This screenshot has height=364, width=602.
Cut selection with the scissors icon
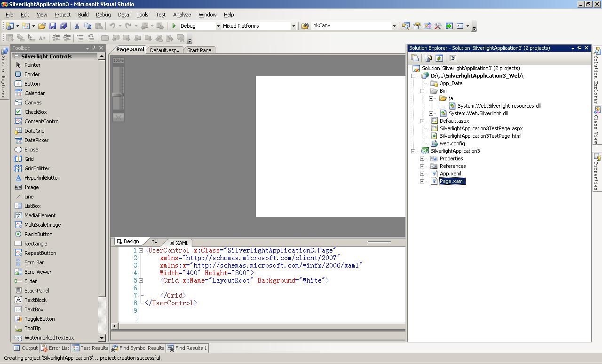tap(77, 26)
